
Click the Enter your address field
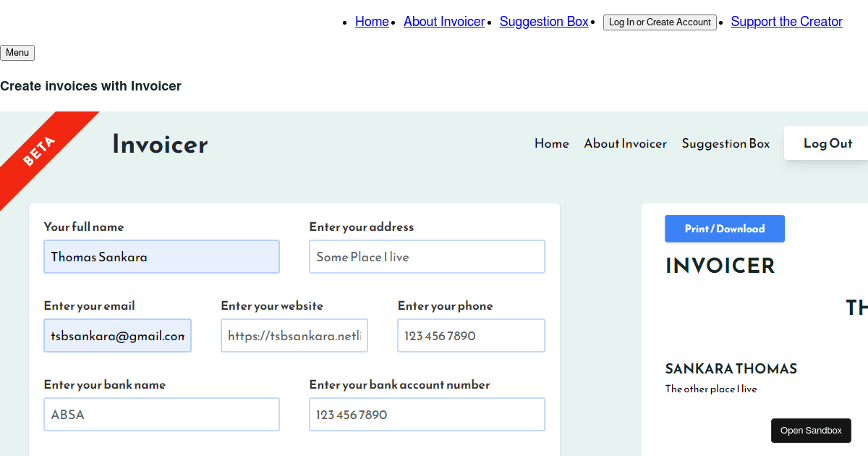point(427,257)
